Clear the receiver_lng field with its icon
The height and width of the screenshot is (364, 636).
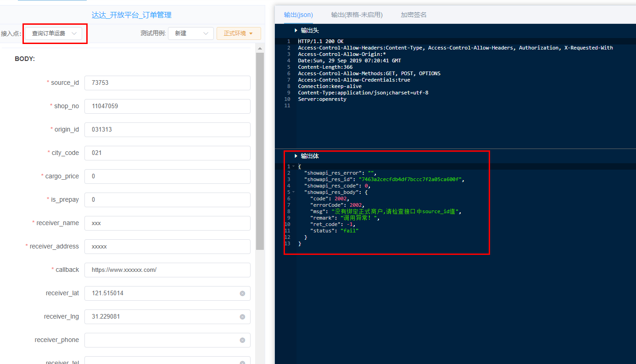(242, 317)
